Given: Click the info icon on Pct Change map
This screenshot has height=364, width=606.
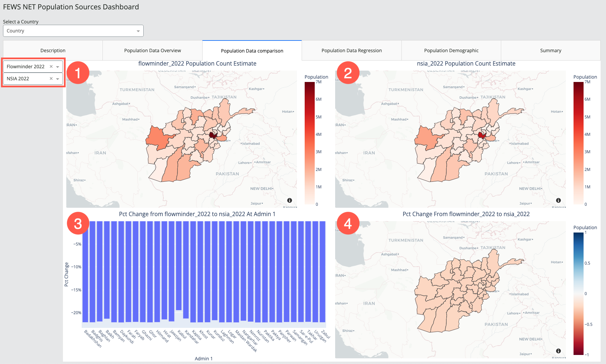Looking at the screenshot, I should click(558, 351).
